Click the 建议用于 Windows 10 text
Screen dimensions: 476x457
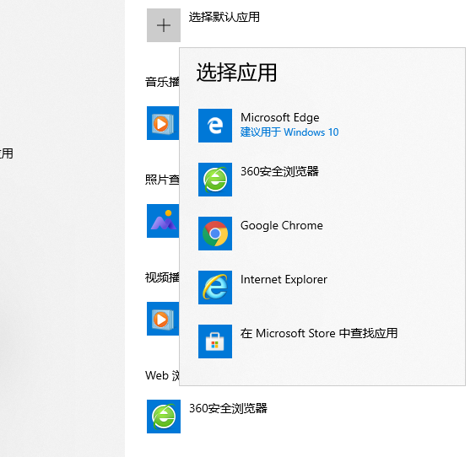[x=289, y=132]
